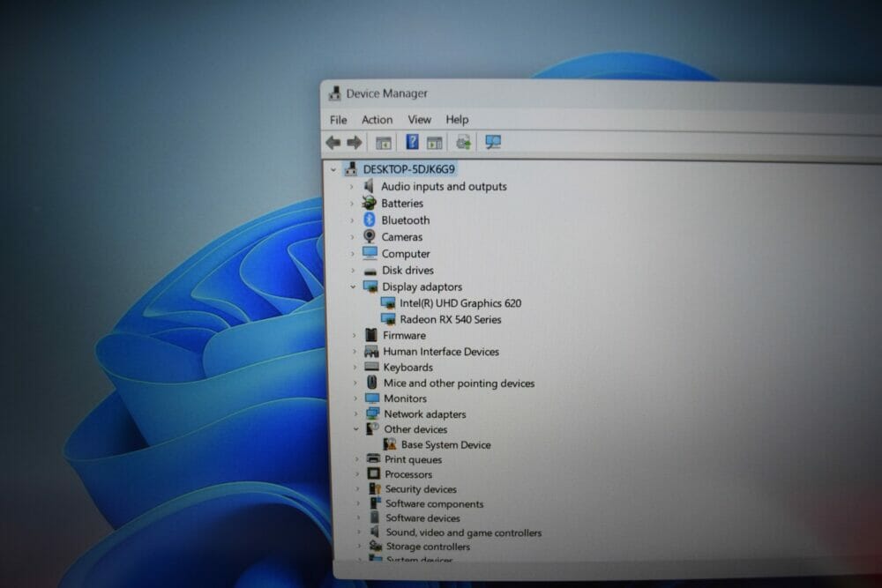This screenshot has height=588, width=882.
Task: Click the computer icon beside DESKTOP-5DJK6G9
Action: [351, 168]
